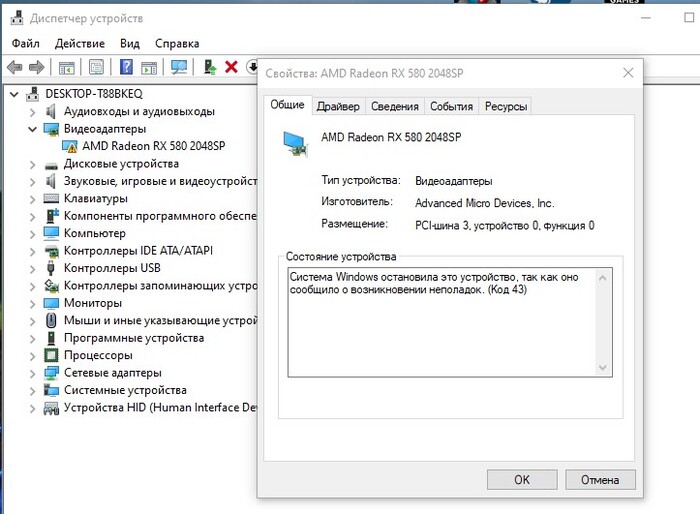Click the mouse icon beside Мыши
Image resolution: width=700 pixels, height=514 pixels.
point(51,320)
